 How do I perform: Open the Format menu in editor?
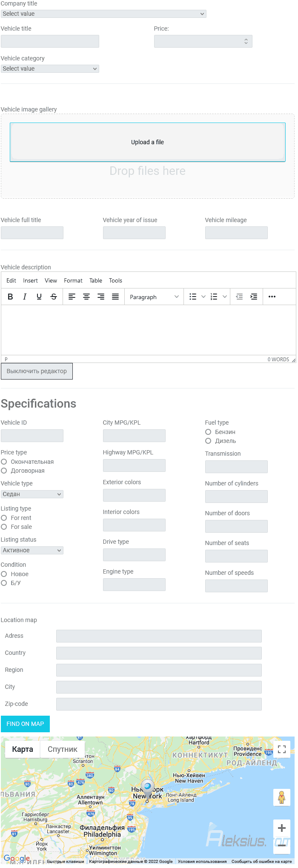coord(73,280)
